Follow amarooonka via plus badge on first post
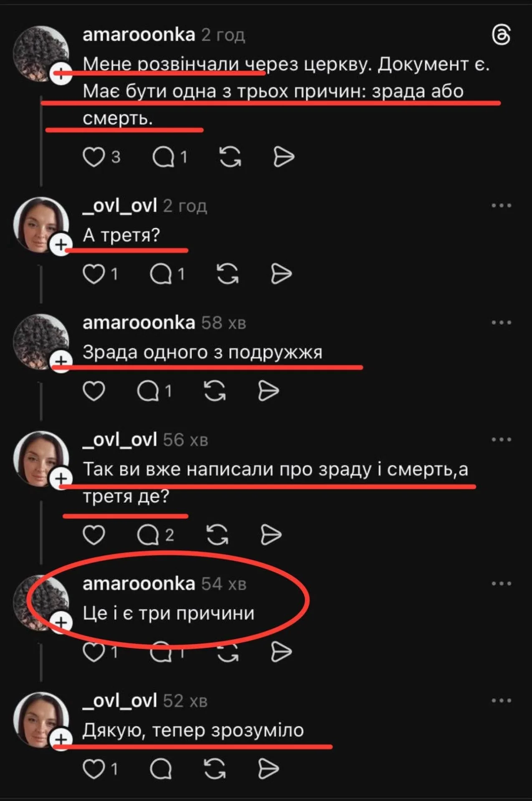Screen dimensions: 532x801 (x=61, y=74)
